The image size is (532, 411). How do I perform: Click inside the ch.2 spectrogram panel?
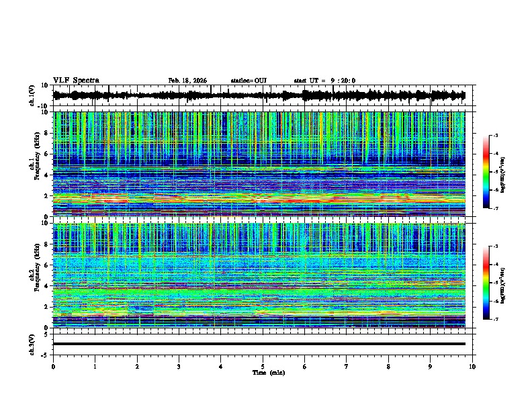[259, 275]
